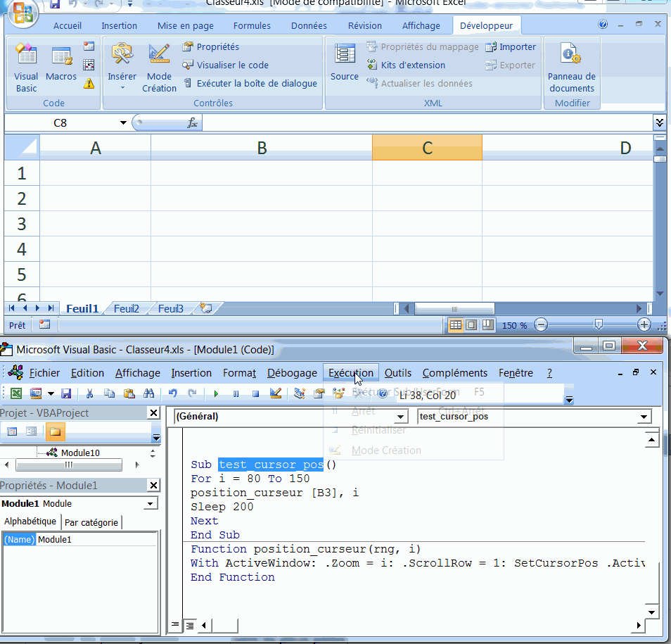Select row 3 header
671x644 pixels.
pyautogui.click(x=22, y=224)
